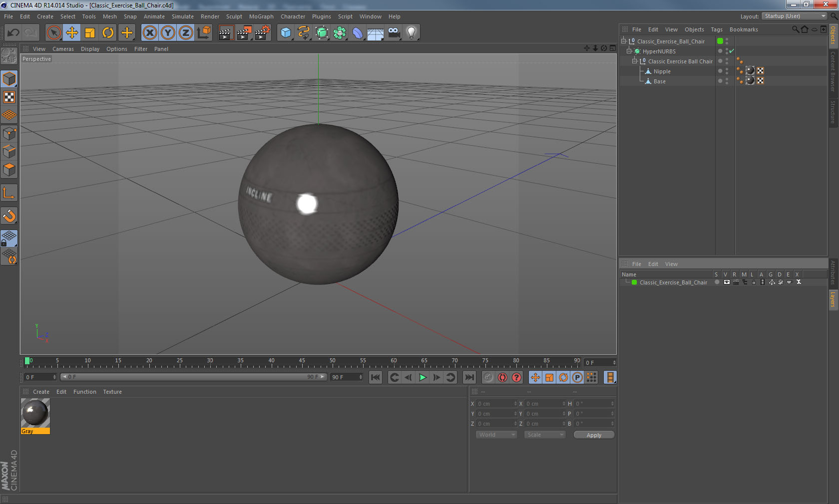Add a Cube primitive object
The height and width of the screenshot is (504, 839).
pos(286,33)
